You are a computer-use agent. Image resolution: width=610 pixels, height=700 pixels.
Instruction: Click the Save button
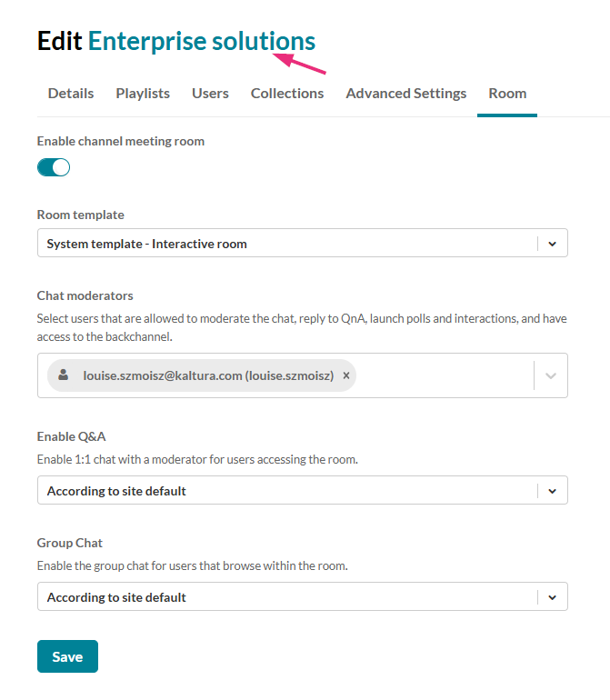[x=67, y=656]
